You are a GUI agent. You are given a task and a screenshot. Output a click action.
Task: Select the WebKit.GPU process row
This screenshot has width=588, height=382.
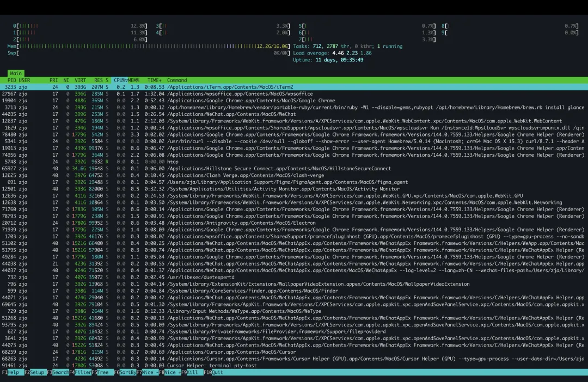click(x=294, y=195)
